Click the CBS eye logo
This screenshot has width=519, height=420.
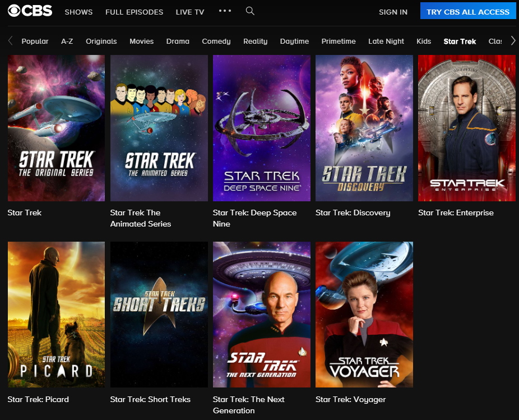point(30,11)
